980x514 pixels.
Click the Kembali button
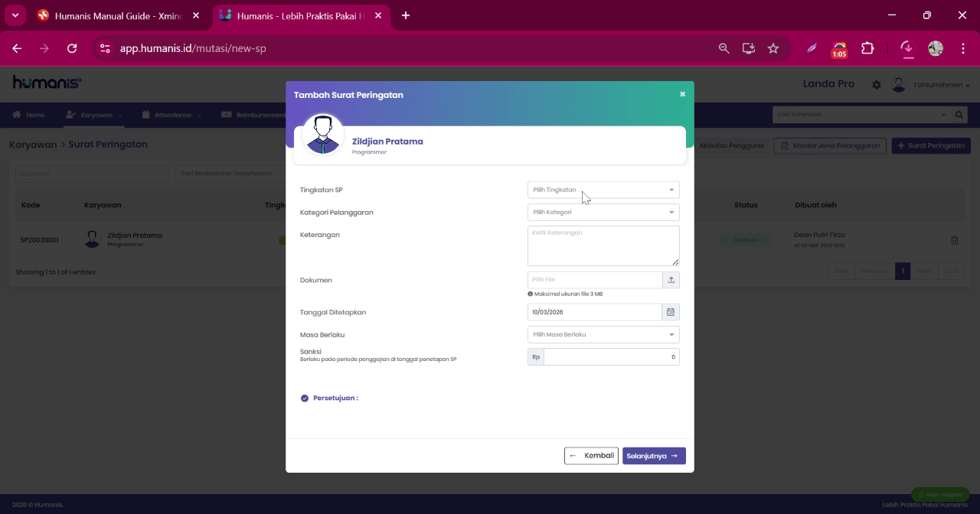click(591, 456)
